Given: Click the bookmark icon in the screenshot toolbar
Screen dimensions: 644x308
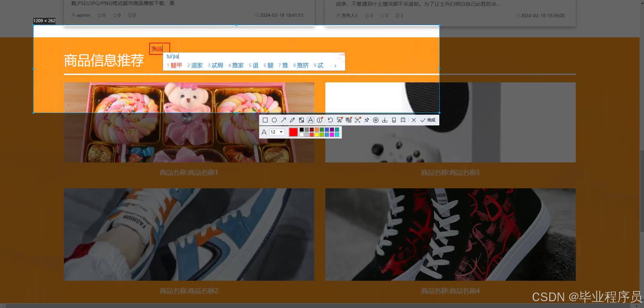Looking at the screenshot, I should pyautogui.click(x=403, y=120).
